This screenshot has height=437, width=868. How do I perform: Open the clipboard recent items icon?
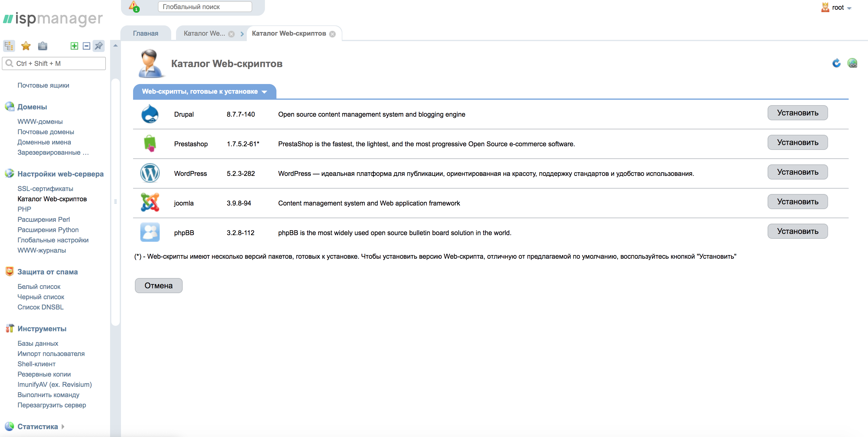coord(42,46)
